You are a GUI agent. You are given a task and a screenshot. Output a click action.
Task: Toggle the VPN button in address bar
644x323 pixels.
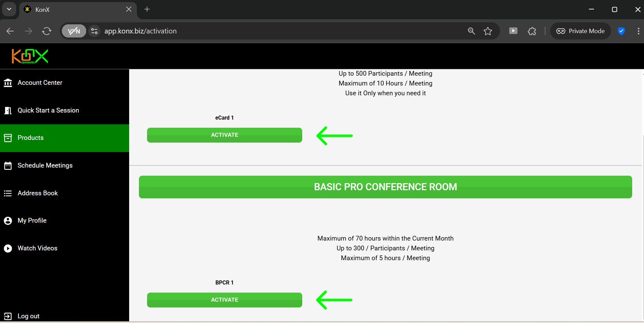pyautogui.click(x=74, y=31)
